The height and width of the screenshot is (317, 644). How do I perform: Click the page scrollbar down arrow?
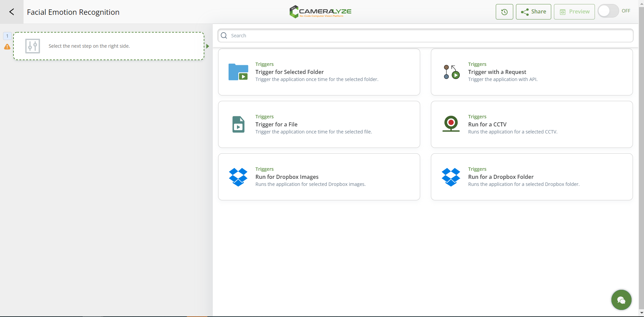click(641, 313)
